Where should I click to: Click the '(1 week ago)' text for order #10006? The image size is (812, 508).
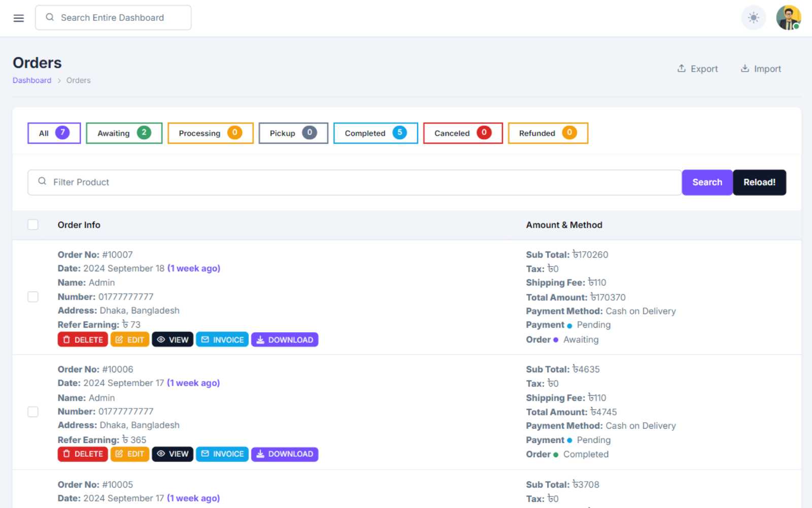coord(193,383)
